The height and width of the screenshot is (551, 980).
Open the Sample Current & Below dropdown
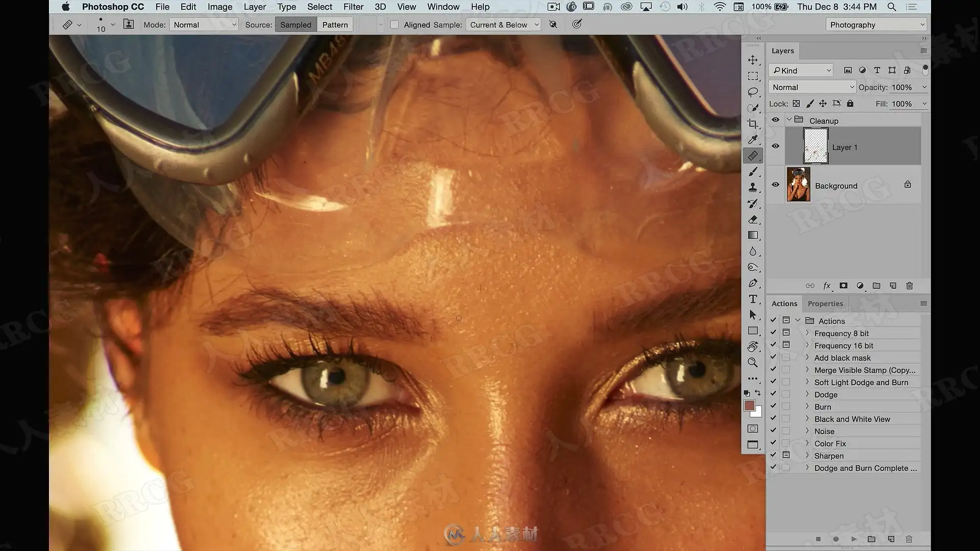[x=503, y=24]
